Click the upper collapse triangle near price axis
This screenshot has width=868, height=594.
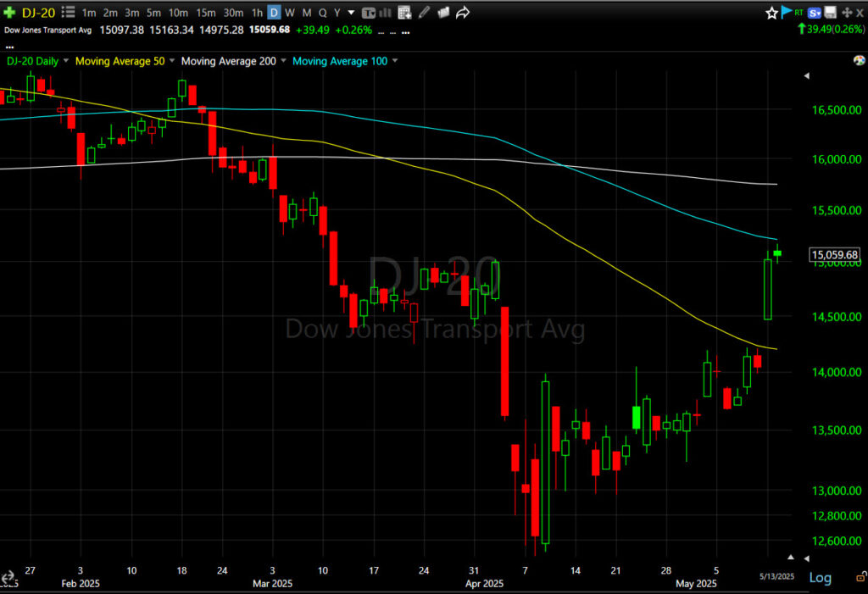coord(807,75)
